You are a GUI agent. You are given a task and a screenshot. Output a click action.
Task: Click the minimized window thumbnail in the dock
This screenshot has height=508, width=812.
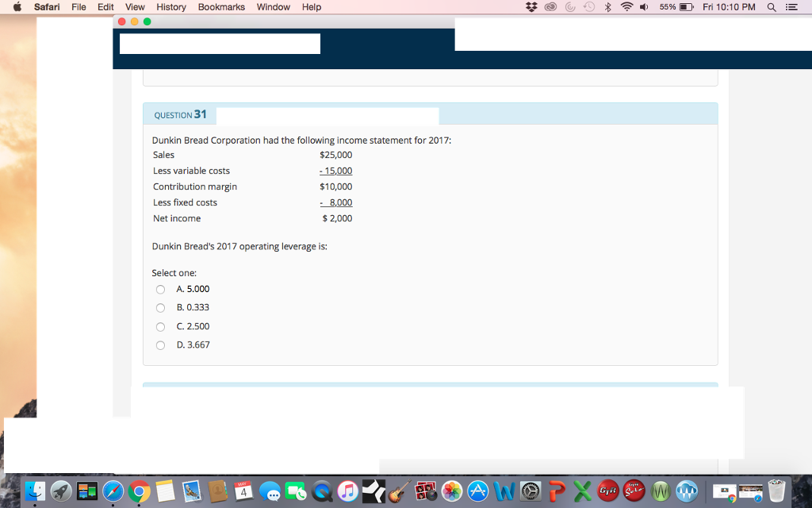tap(724, 491)
